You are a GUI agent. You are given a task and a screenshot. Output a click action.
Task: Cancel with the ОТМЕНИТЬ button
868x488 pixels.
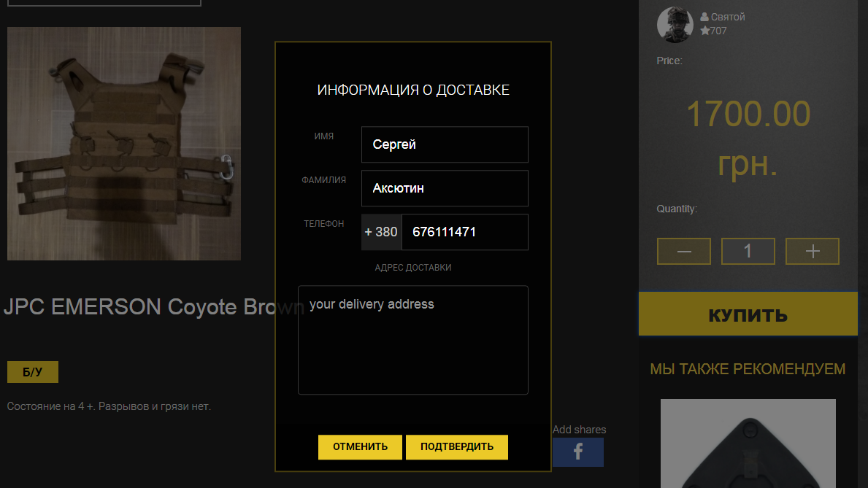[360, 447]
